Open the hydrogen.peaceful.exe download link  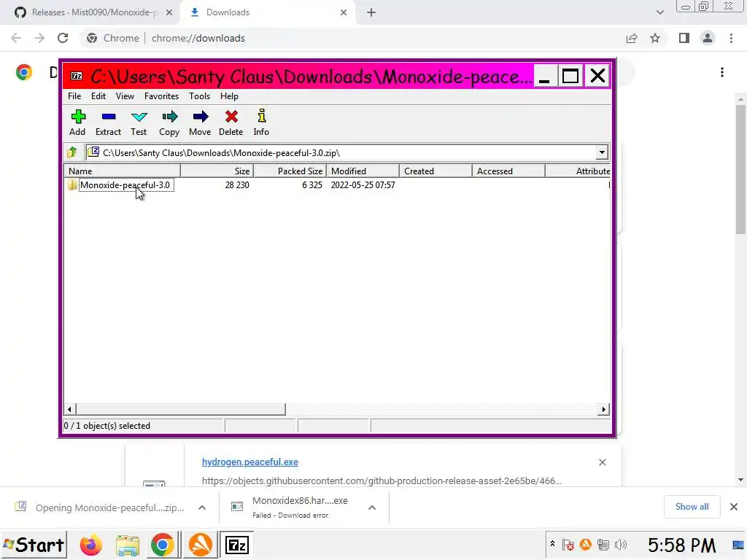coord(250,462)
